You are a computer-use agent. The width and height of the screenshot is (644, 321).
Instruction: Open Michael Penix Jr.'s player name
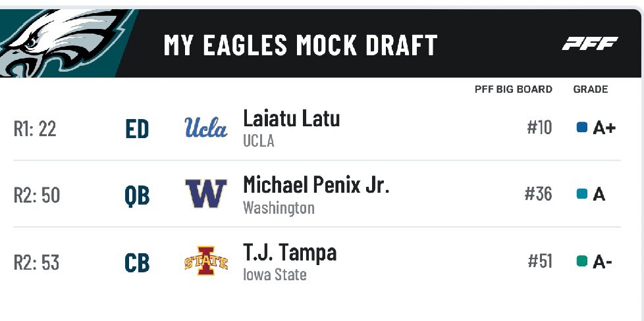tap(316, 185)
